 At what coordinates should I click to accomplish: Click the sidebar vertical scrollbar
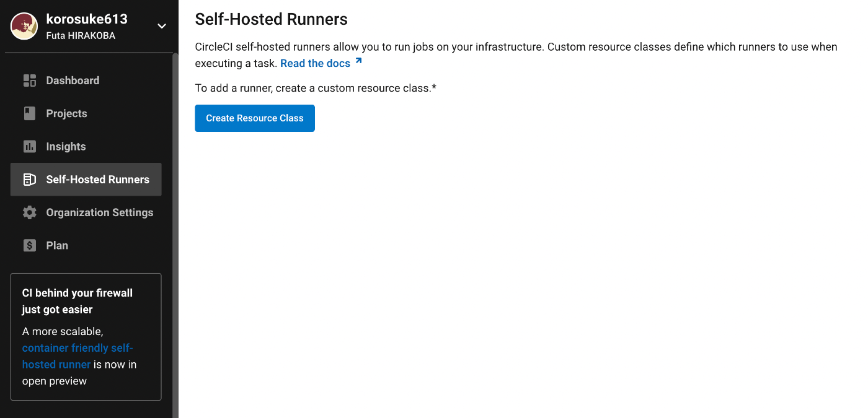click(175, 235)
